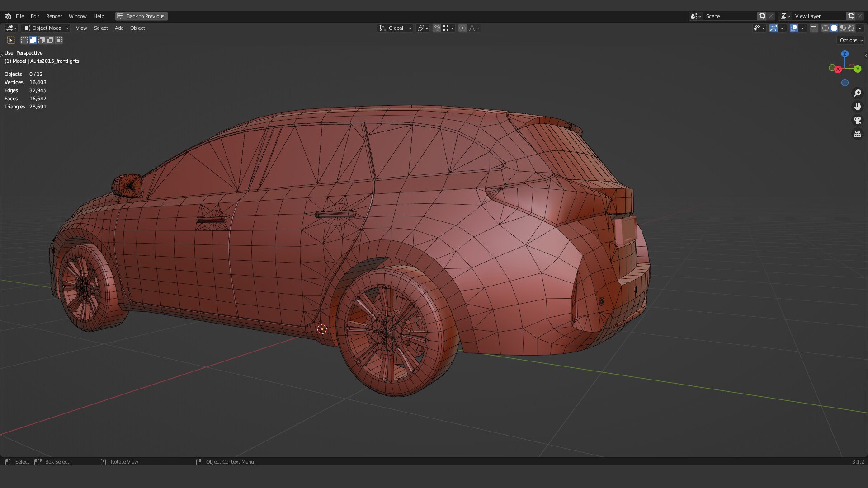
Task: Add a new View Layer icon
Action: pyautogui.click(x=851, y=16)
